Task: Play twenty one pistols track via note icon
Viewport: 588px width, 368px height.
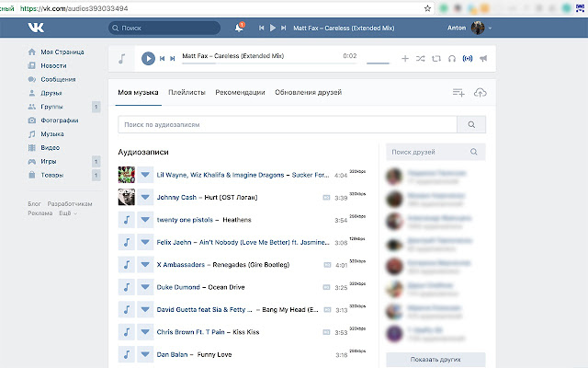Action: click(127, 220)
